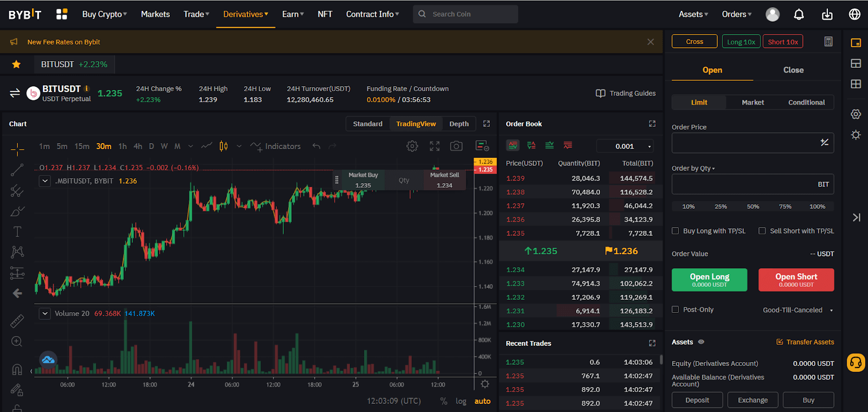This screenshot has width=868, height=412.
Task: Toggle percent scale on chart
Action: pyautogui.click(x=444, y=401)
